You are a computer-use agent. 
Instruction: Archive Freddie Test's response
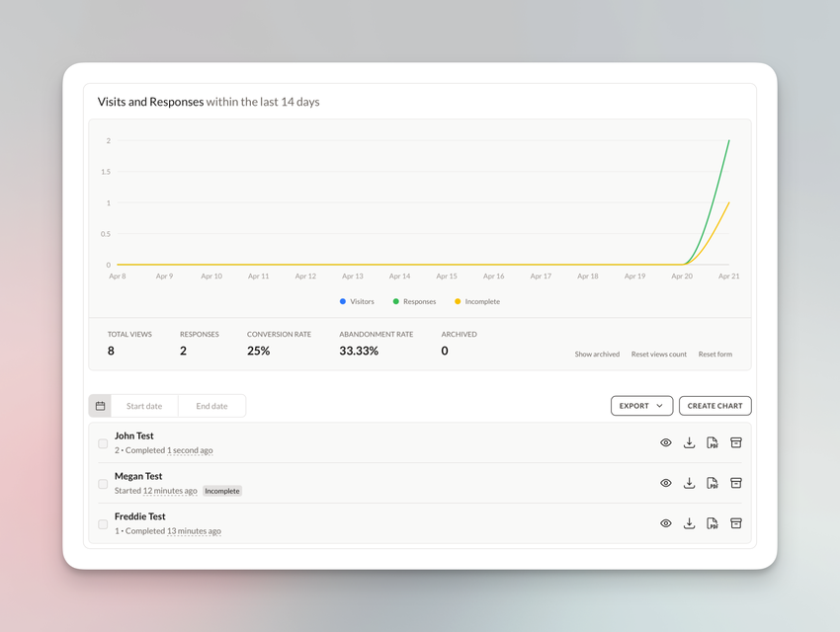(x=736, y=523)
